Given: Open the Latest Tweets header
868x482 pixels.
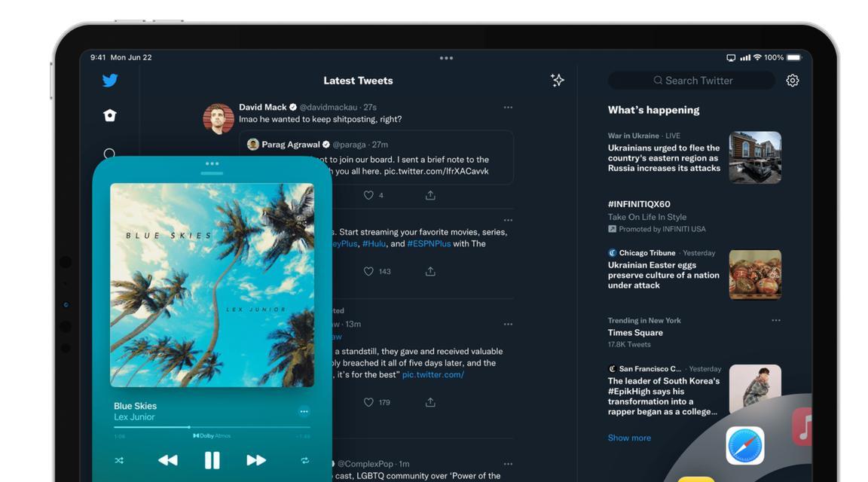Looking at the screenshot, I should pyautogui.click(x=358, y=81).
